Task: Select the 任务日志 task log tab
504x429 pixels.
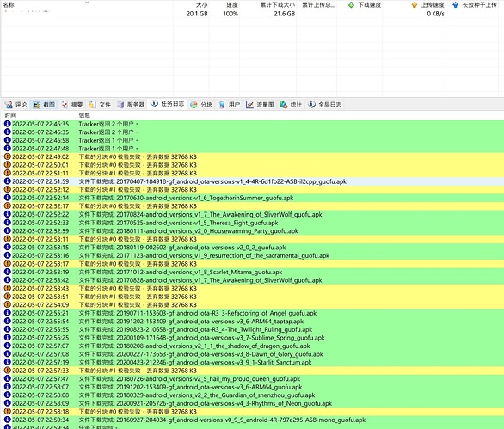Action: tap(168, 104)
